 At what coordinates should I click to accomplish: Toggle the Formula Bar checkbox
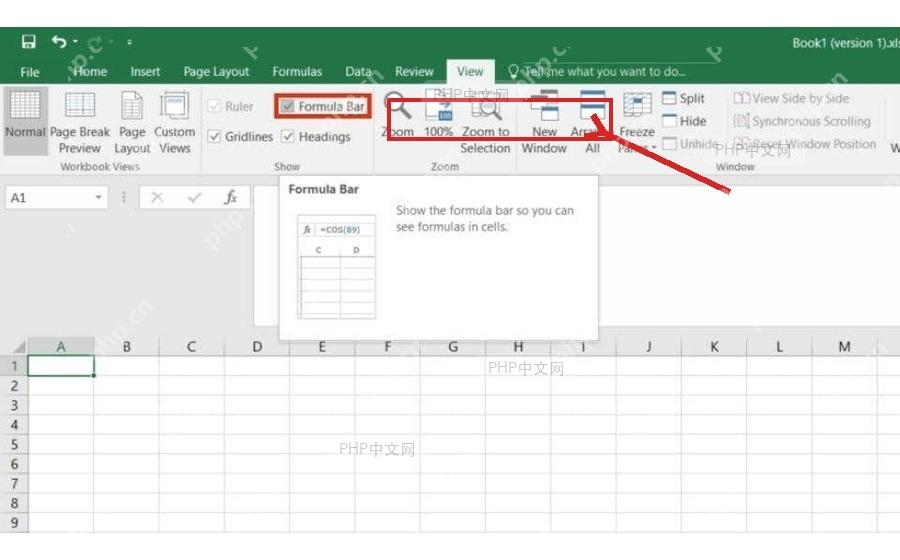(x=288, y=106)
